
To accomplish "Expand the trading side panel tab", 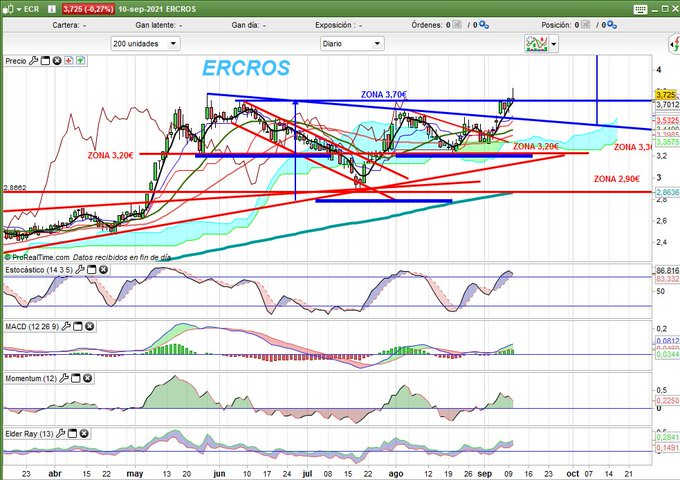I will point(675,43).
